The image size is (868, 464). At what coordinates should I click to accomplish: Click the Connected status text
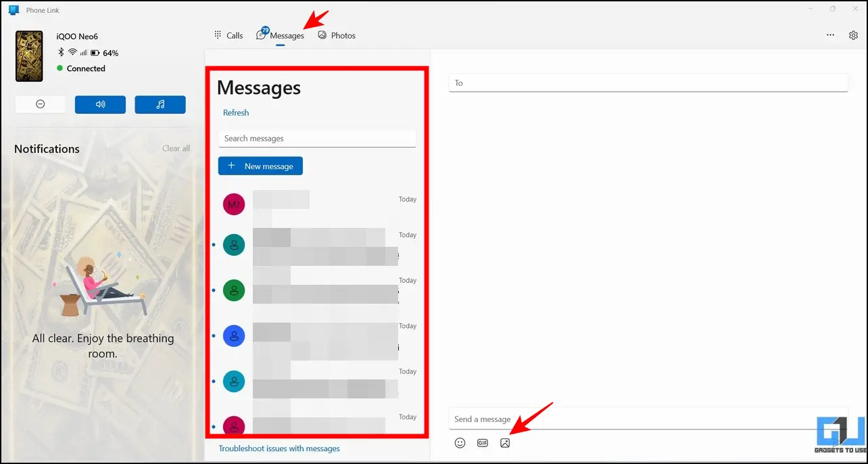[x=86, y=68]
